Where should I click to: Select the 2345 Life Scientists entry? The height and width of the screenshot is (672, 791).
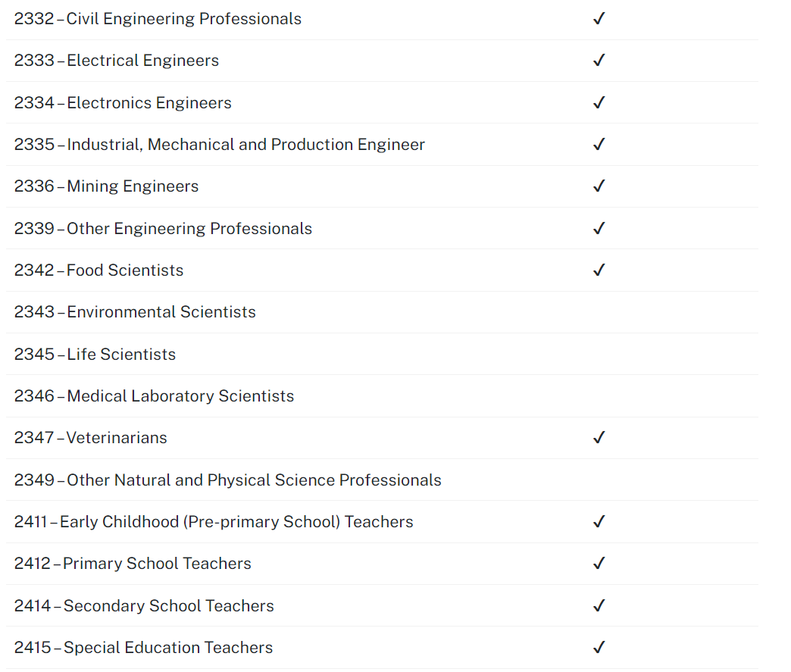[95, 355]
